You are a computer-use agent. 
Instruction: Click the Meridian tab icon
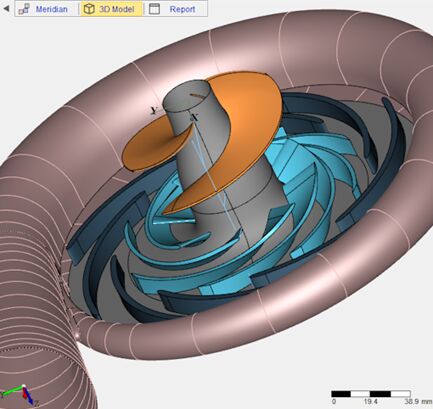click(24, 9)
